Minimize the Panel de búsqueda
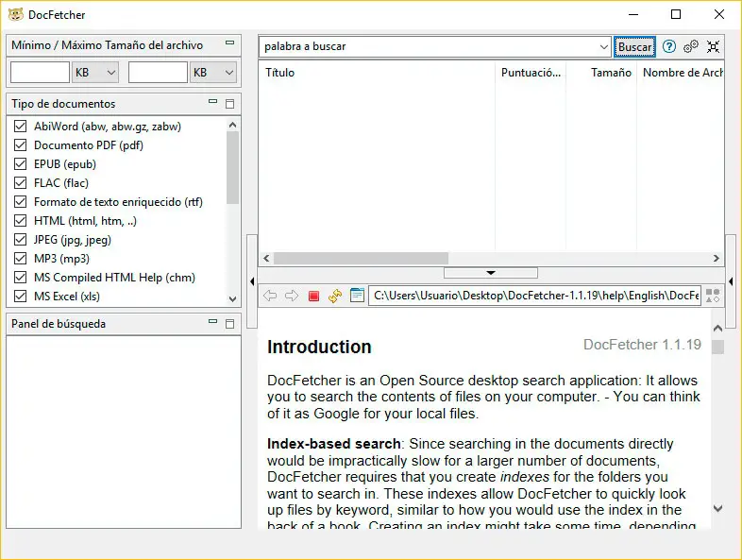742x560 pixels. click(213, 321)
